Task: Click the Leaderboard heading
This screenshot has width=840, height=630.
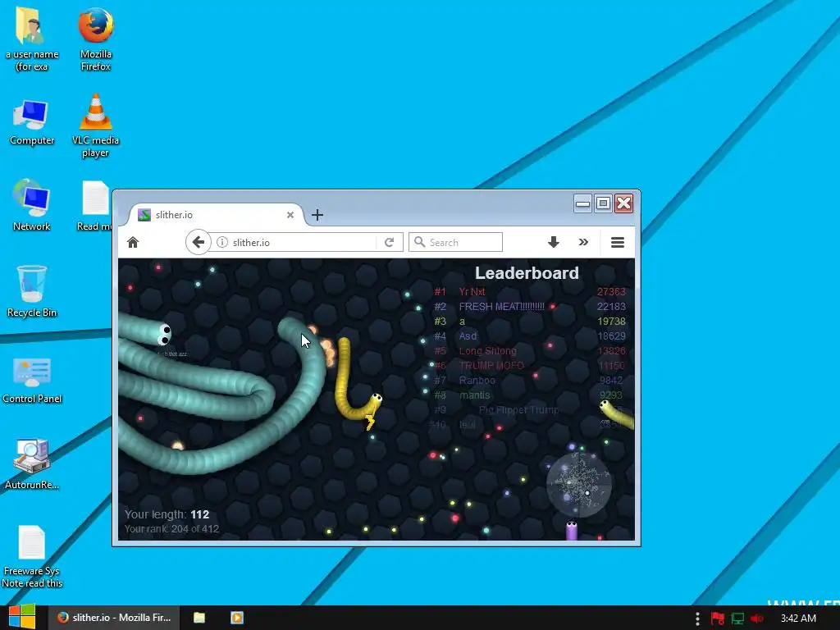Action: click(x=527, y=273)
